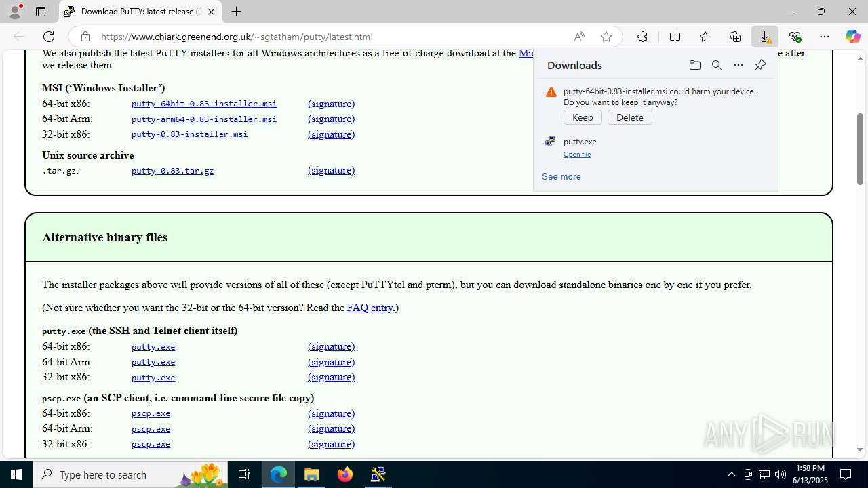Image resolution: width=868 pixels, height=488 pixels.
Task: Search downloads in Downloads panel
Action: 716,65
